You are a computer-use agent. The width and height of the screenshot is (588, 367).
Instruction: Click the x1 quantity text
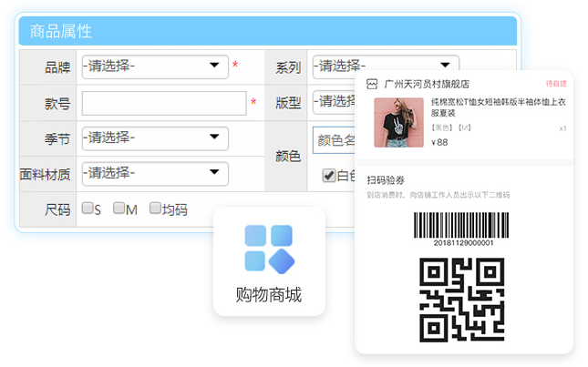click(562, 128)
